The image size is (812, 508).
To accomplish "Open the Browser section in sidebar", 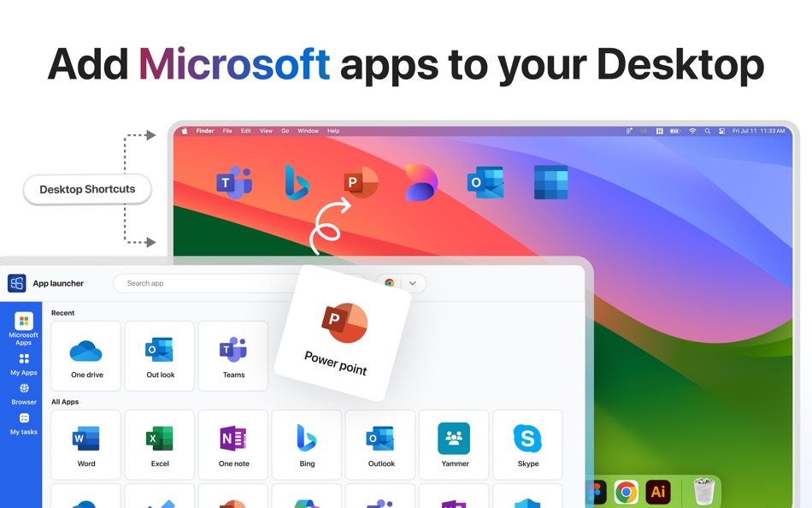I will click(x=24, y=394).
